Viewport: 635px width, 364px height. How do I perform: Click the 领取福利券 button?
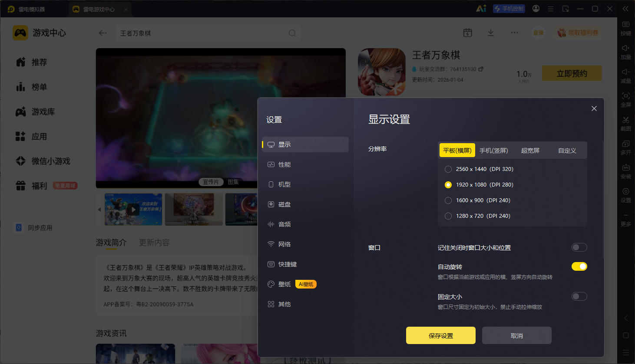coord(578,33)
